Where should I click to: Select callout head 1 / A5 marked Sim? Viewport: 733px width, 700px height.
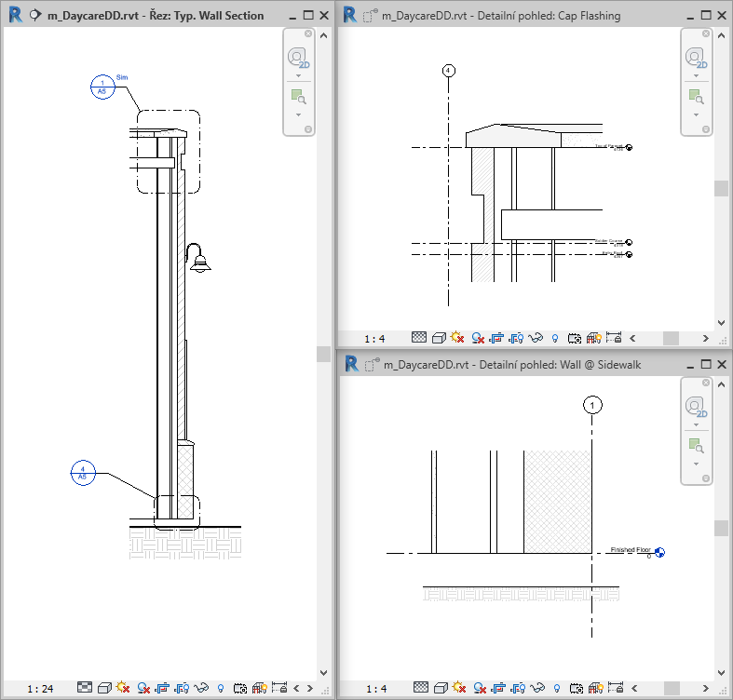(102, 87)
